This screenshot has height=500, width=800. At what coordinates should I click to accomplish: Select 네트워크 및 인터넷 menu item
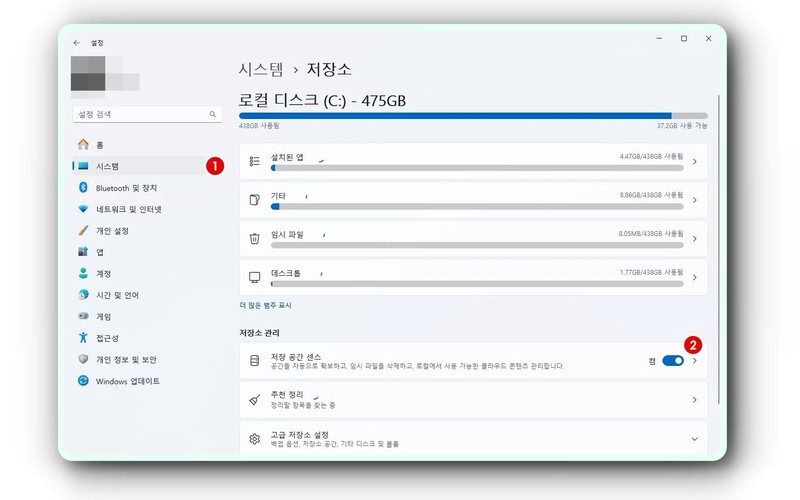147,209
